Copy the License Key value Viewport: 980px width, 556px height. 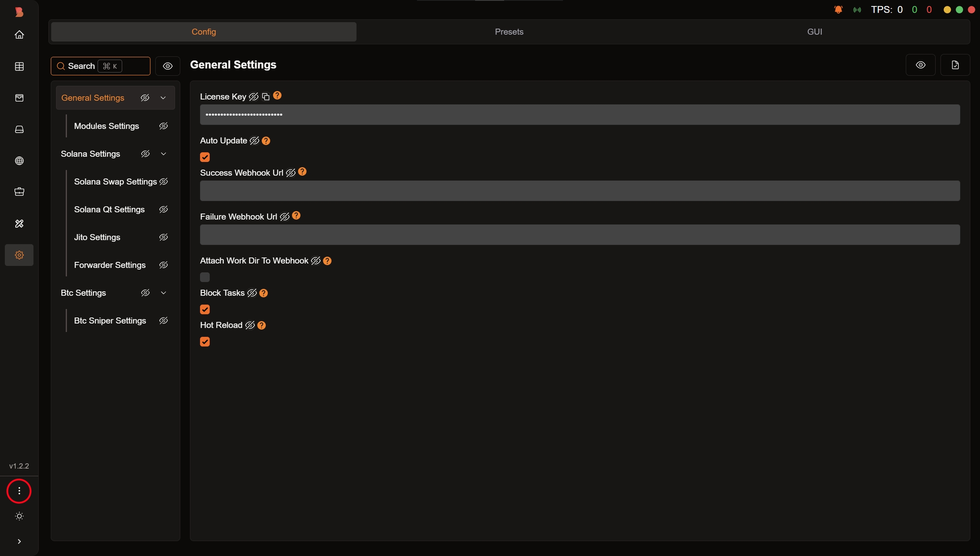click(266, 97)
